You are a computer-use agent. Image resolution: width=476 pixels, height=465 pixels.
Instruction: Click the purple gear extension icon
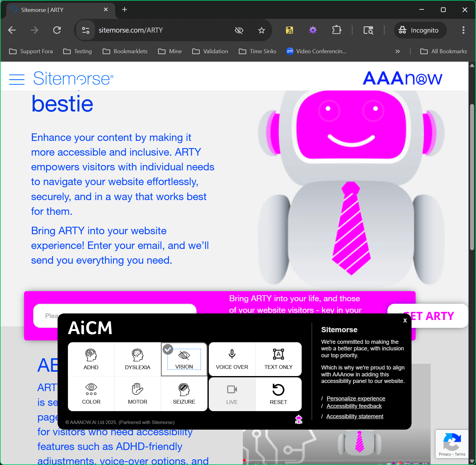313,30
